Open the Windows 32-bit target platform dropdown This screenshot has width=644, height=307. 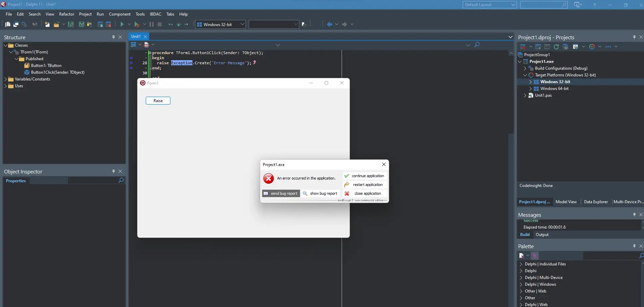242,24
